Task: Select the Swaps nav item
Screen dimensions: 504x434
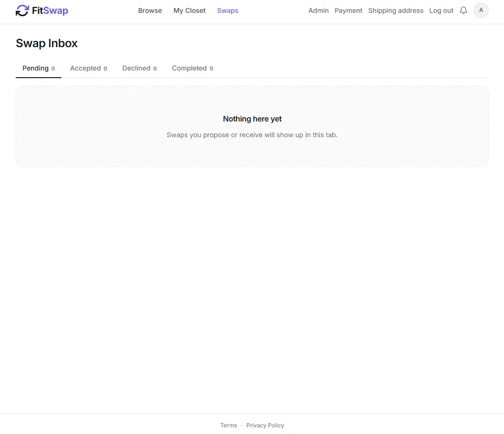Action: (x=227, y=10)
